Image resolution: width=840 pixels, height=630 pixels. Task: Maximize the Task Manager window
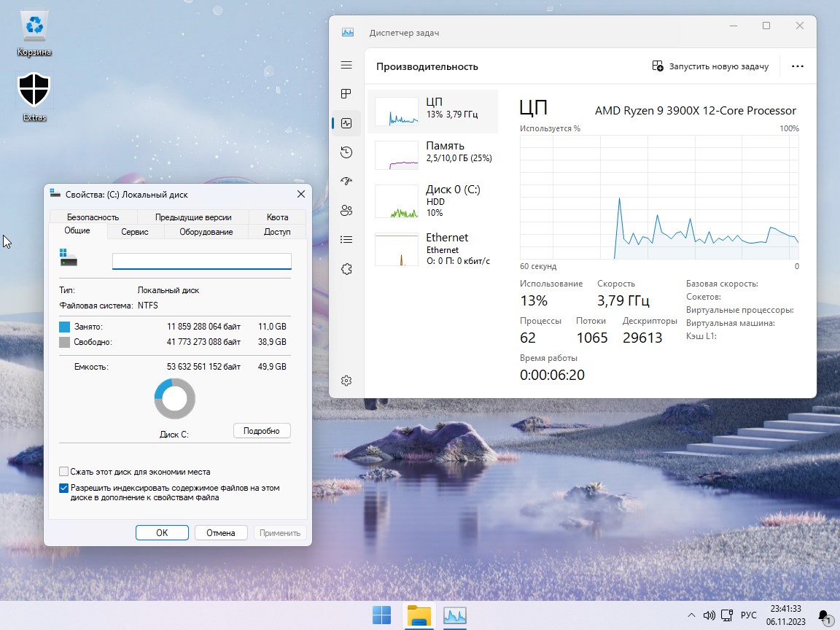(x=766, y=26)
